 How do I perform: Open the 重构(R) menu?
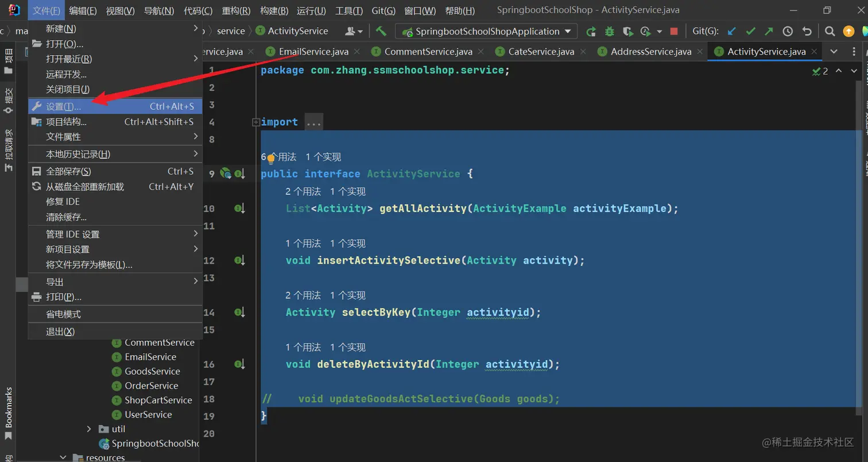236,10
